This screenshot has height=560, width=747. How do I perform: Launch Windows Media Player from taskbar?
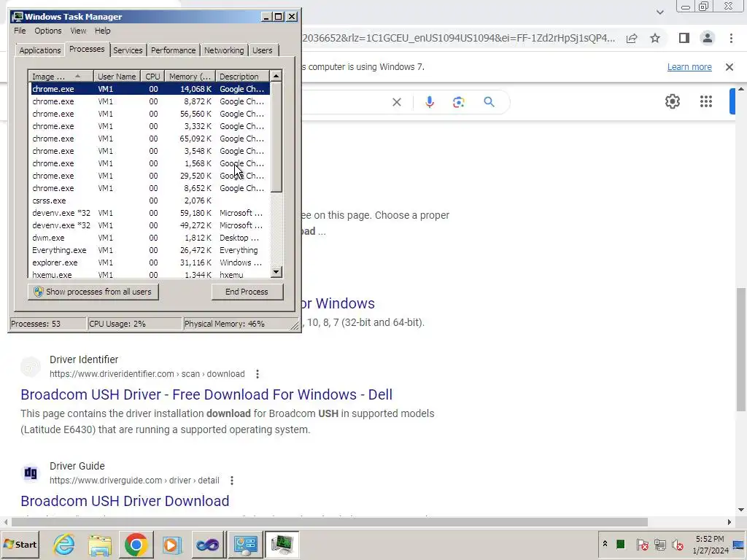tap(171, 544)
